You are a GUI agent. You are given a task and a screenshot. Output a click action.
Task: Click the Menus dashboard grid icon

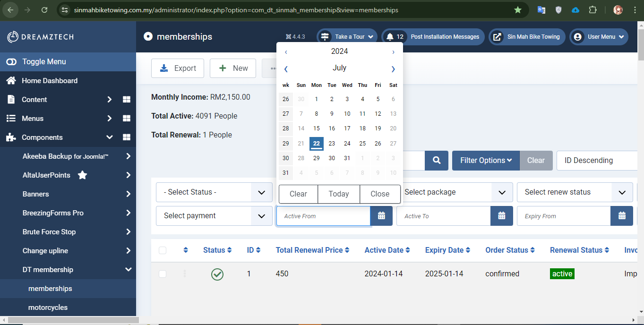(x=126, y=119)
